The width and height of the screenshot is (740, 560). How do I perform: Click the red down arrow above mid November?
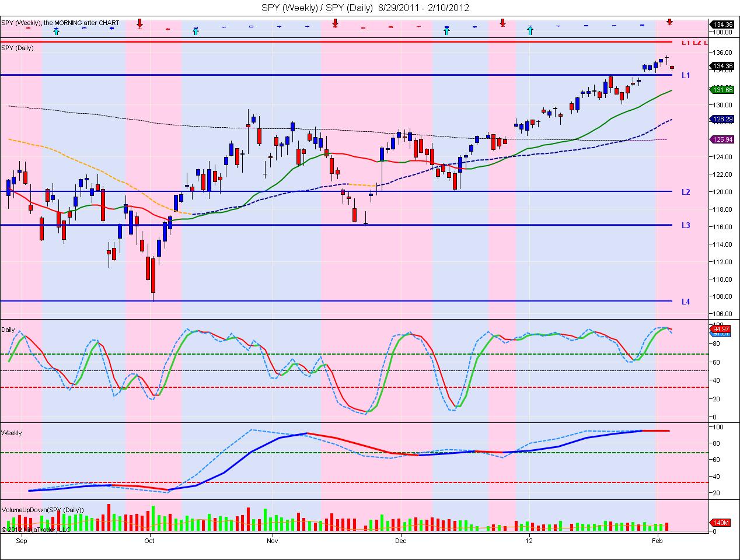tap(335, 23)
